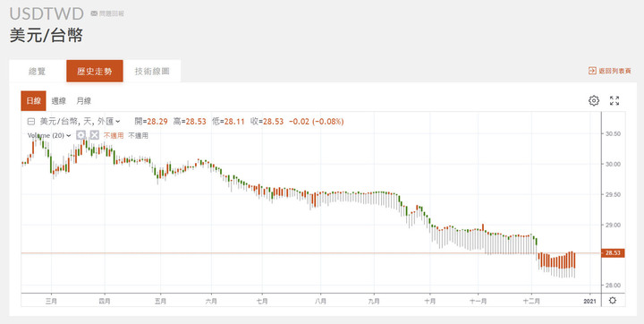Viewport: 644px width, 324px height.
Task: Click the 28.53 current price label
Action: [613, 253]
